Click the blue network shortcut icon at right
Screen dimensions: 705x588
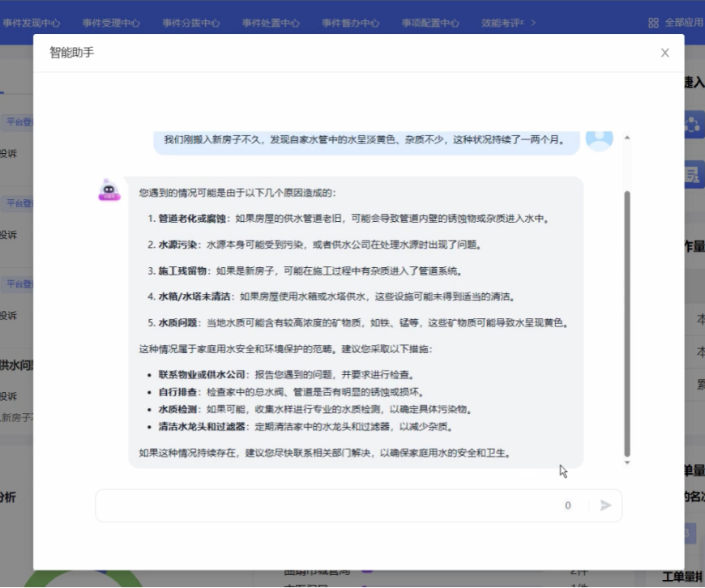693,124
